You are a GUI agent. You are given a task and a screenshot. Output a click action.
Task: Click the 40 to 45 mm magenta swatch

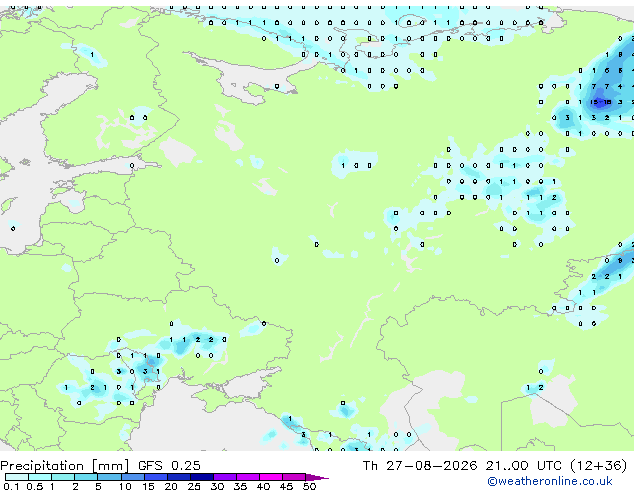[271, 477]
